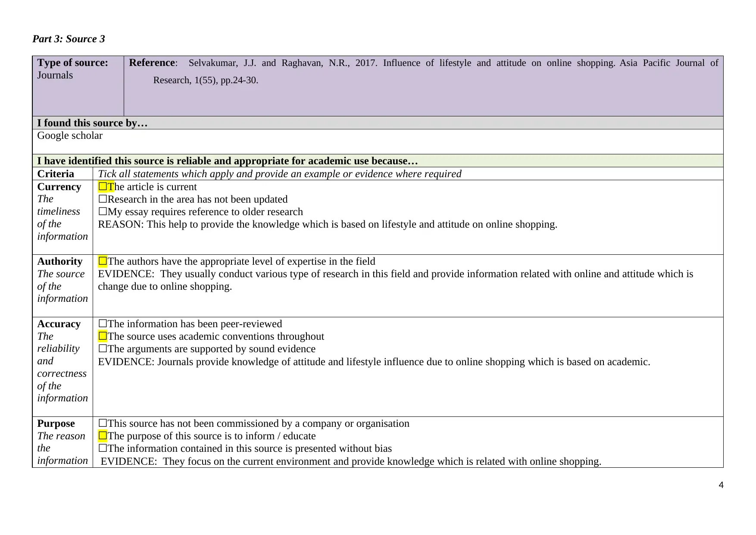Viewport: 756px width, 535px height.
Task: Click 'I have identified this source is reliable' heading
Action: 228,161
